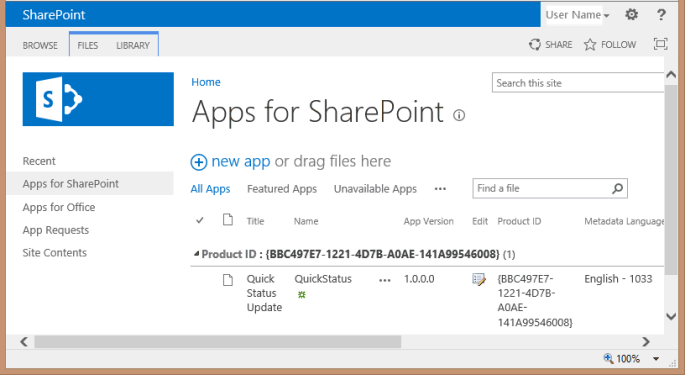Open the settings gear menu
This screenshot has height=375, width=685.
click(x=631, y=15)
